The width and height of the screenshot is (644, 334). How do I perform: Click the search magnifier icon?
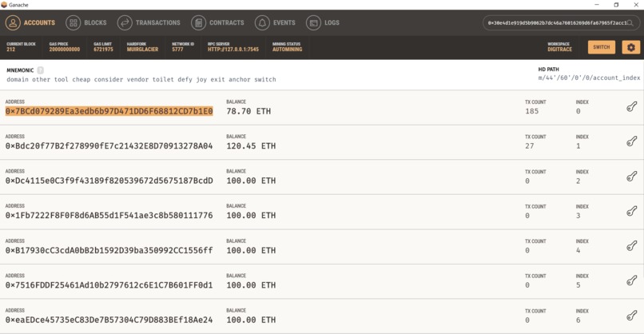tap(630, 23)
